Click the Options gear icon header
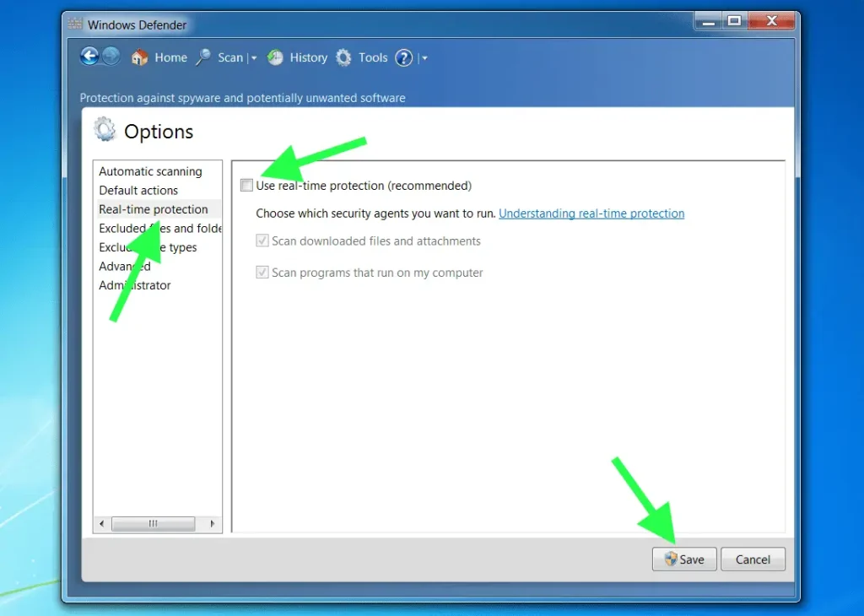 [x=105, y=129]
